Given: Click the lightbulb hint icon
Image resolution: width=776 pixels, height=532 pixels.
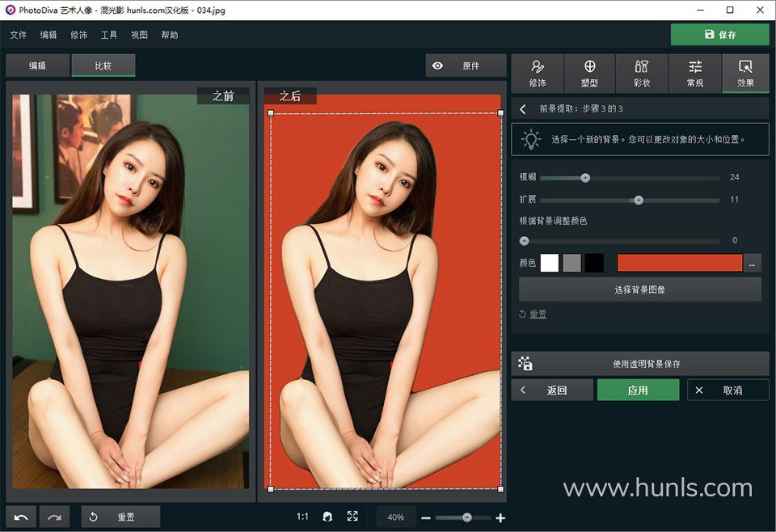Looking at the screenshot, I should [531, 140].
